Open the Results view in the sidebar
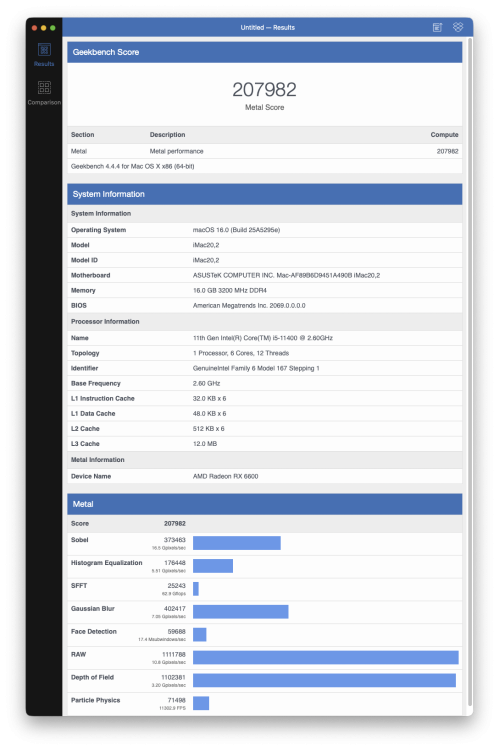This screenshot has height=750, width=499. 44,55
